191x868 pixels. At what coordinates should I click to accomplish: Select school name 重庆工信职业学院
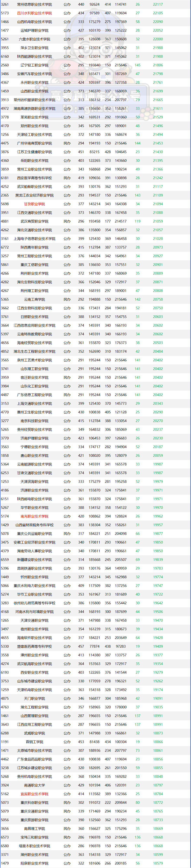click(x=35, y=265)
